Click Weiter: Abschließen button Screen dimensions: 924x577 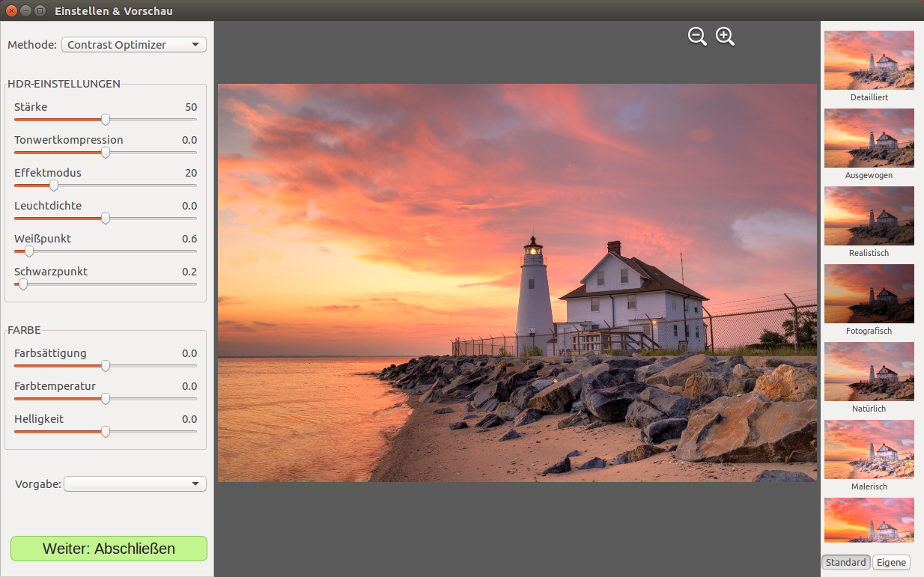click(x=109, y=549)
